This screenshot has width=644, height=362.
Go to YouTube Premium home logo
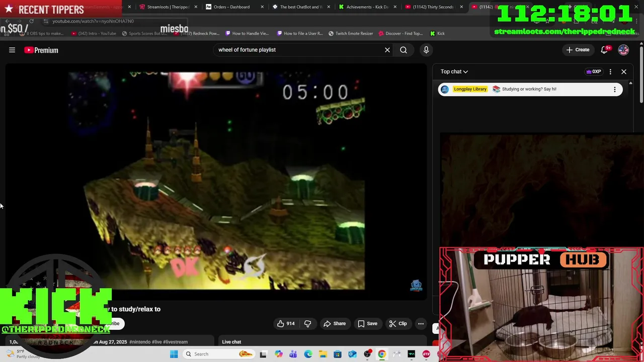[x=41, y=50]
